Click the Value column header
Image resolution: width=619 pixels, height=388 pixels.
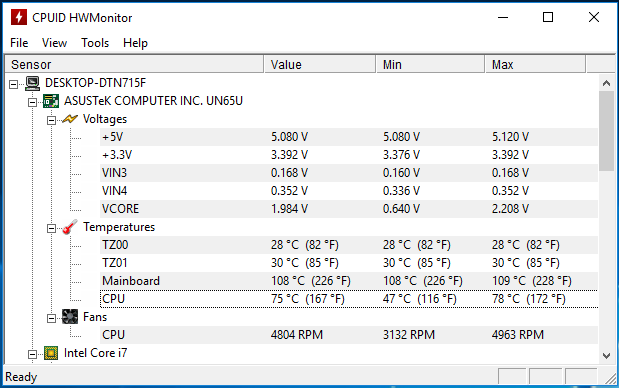[x=320, y=64]
